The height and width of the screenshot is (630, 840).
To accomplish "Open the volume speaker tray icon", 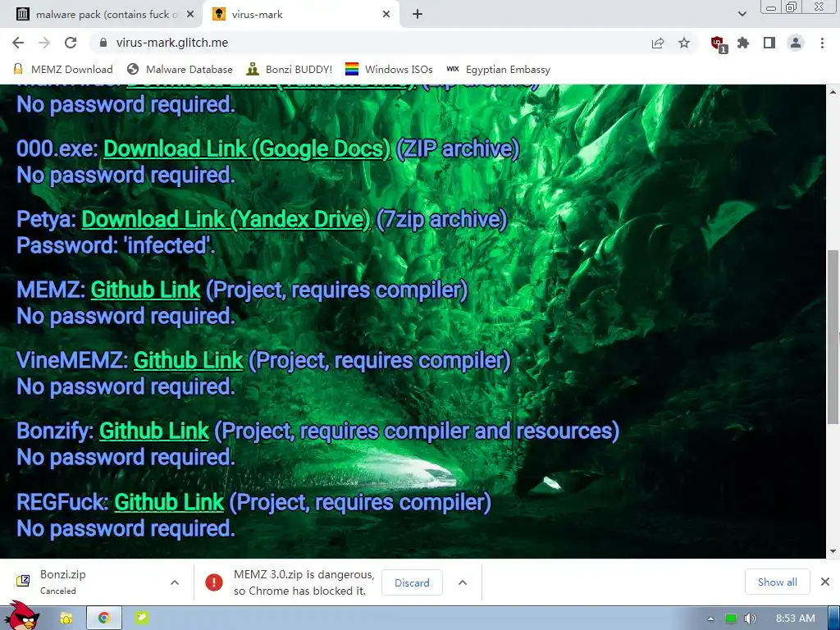I will point(751,619).
